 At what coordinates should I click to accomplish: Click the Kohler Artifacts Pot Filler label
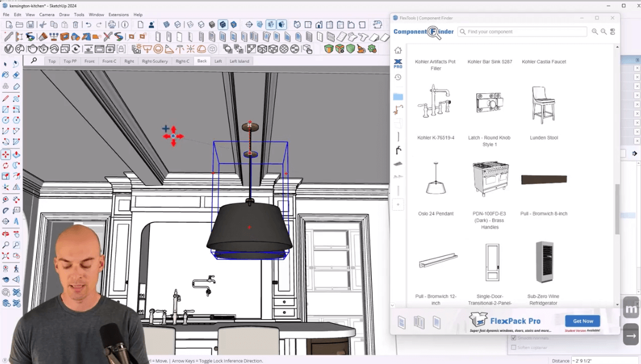coord(435,65)
